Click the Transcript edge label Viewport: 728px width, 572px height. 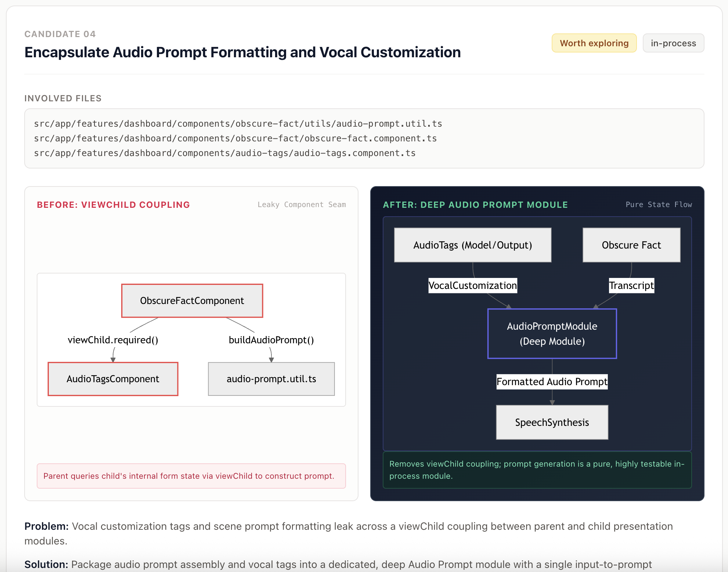(x=631, y=285)
